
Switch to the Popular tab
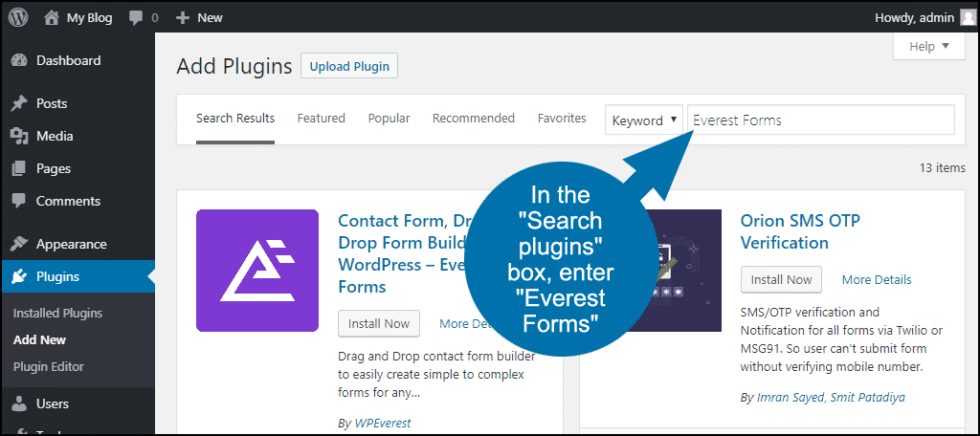pyautogui.click(x=389, y=118)
